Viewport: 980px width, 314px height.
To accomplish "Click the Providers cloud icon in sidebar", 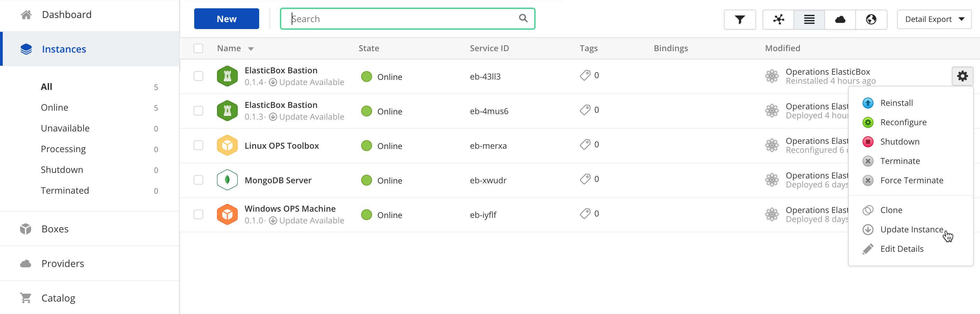I will click(x=26, y=264).
